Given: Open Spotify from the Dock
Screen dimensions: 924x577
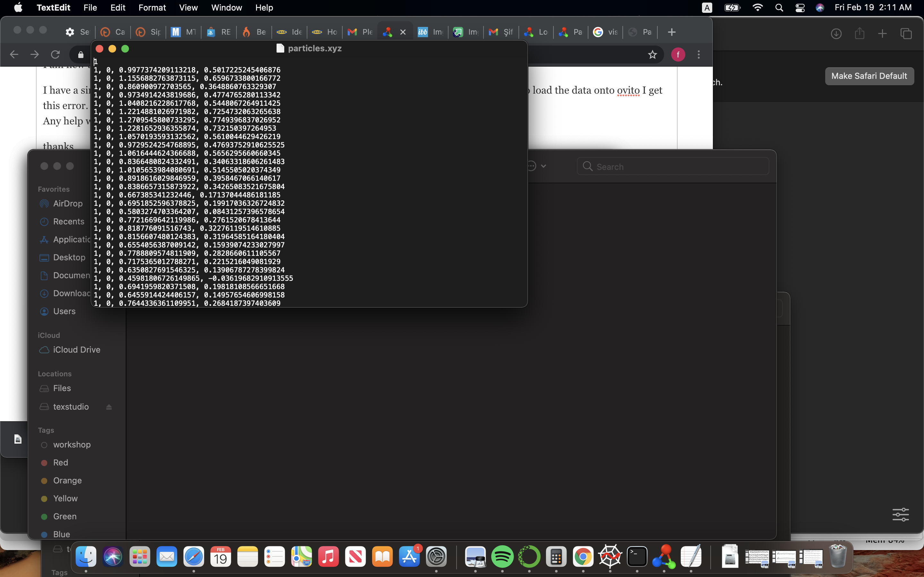Looking at the screenshot, I should (x=502, y=556).
